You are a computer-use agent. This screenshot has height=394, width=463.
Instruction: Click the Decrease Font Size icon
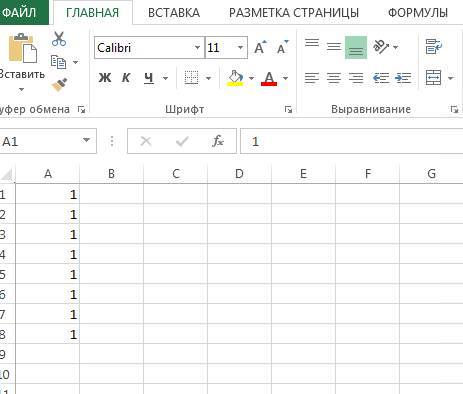tap(283, 47)
